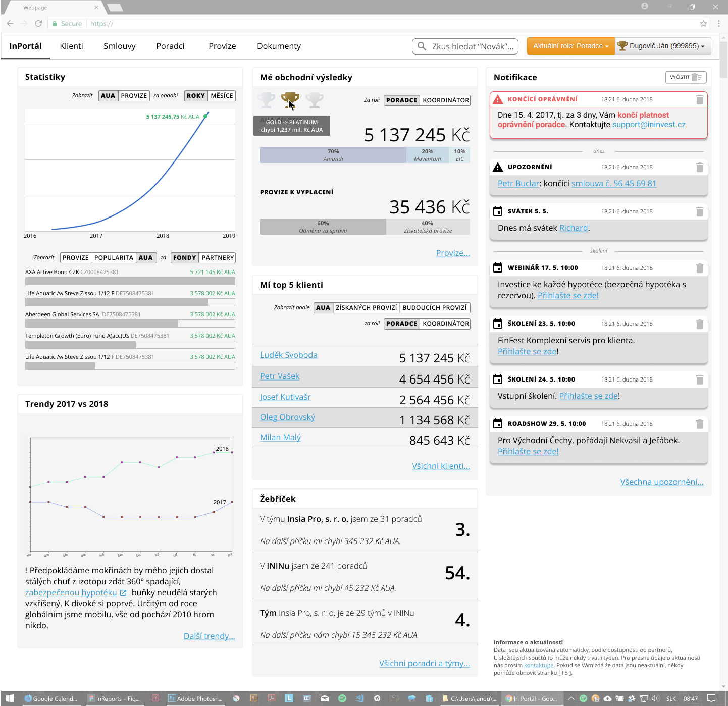Image resolution: width=728 pixels, height=706 pixels.
Task: Click the gold trophy icon
Action: [x=290, y=100]
